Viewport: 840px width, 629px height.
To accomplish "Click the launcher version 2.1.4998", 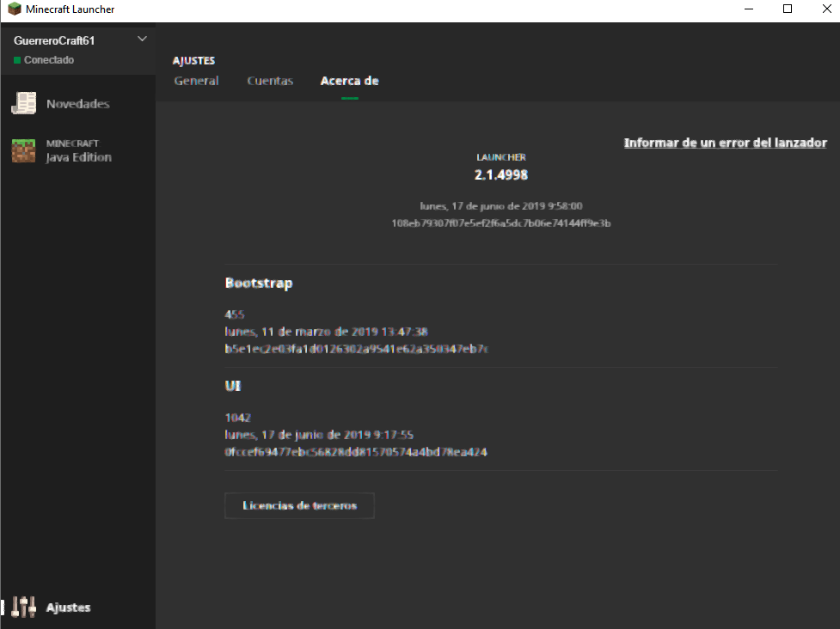I will pyautogui.click(x=501, y=174).
